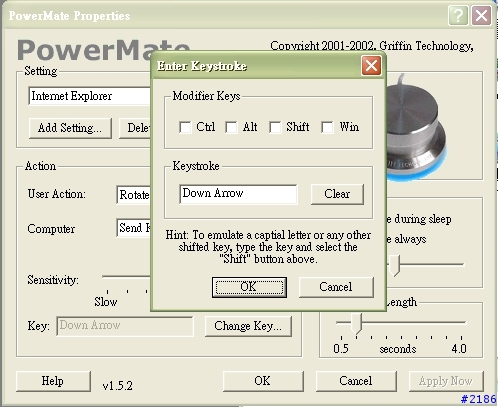Adjust the Sensitivity slider track

point(126,277)
